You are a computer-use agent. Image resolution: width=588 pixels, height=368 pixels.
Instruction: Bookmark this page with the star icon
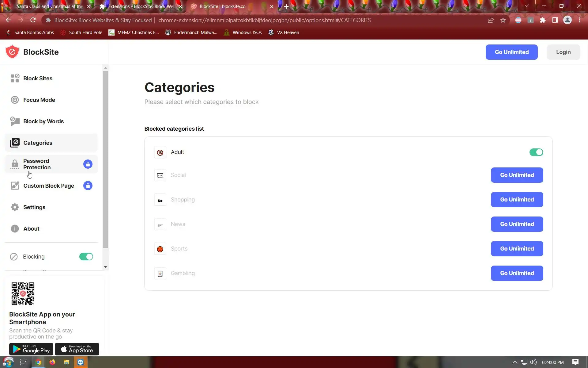point(503,20)
